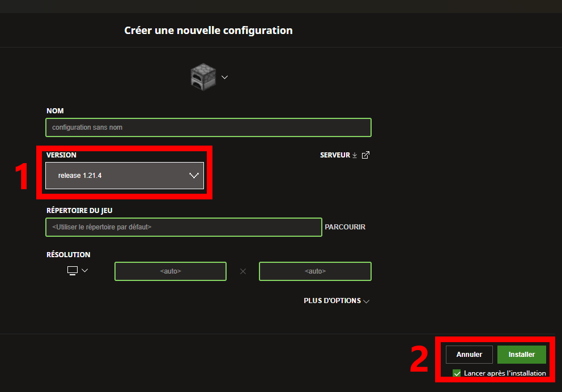The image size is (562, 392).
Task: Click the RÉSOLUTION label
Action: (68, 254)
